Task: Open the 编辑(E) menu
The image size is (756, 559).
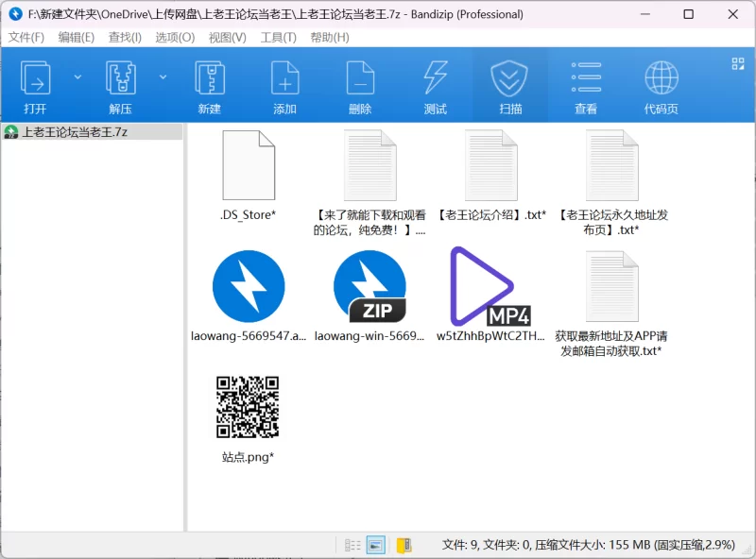Action: click(x=77, y=37)
